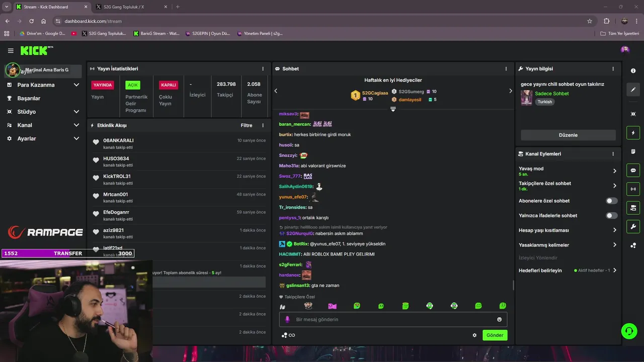Image resolution: width=644 pixels, height=362 pixels.
Task: Click the Gönder send button
Action: (495, 335)
